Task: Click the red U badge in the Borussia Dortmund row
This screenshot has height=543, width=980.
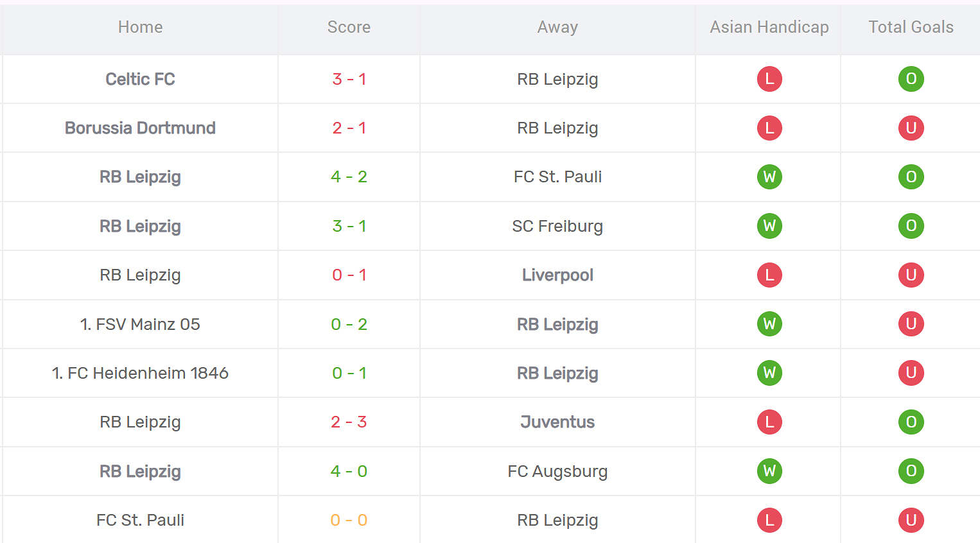Action: 911,128
